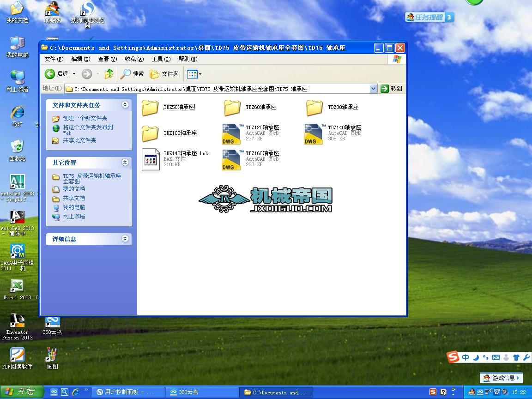Viewport: 532px width, 399px height.
Task: Select 360云盘 desktop icon
Action: [x=53, y=326]
